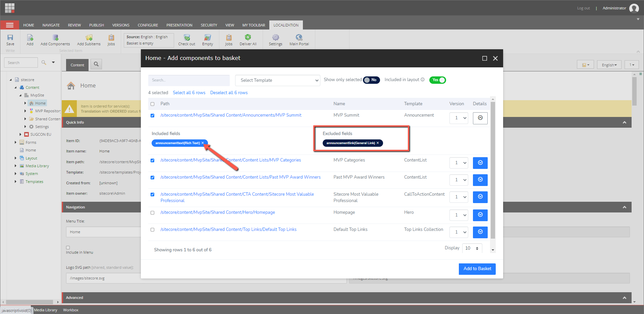Image resolution: width=644 pixels, height=314 pixels.
Task: Click the red hamburger menu button
Action: pyautogui.click(x=10, y=25)
